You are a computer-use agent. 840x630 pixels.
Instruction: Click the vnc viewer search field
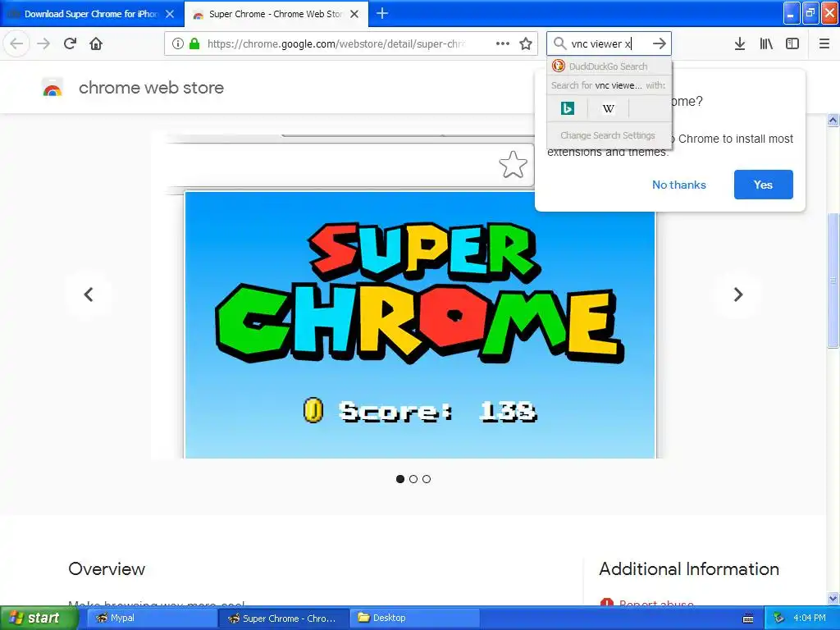coord(608,43)
